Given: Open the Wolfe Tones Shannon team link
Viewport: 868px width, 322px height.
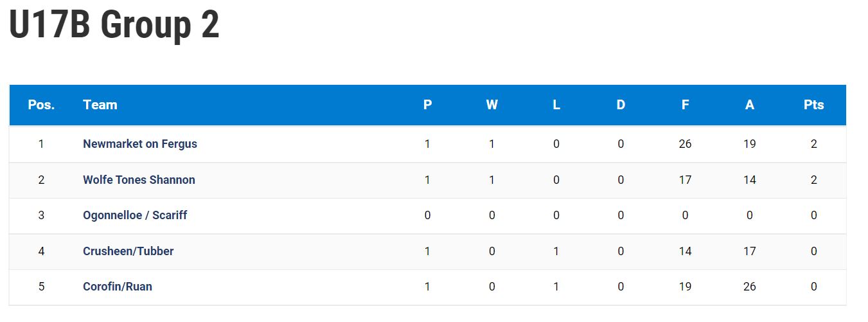Looking at the screenshot, I should (x=139, y=180).
